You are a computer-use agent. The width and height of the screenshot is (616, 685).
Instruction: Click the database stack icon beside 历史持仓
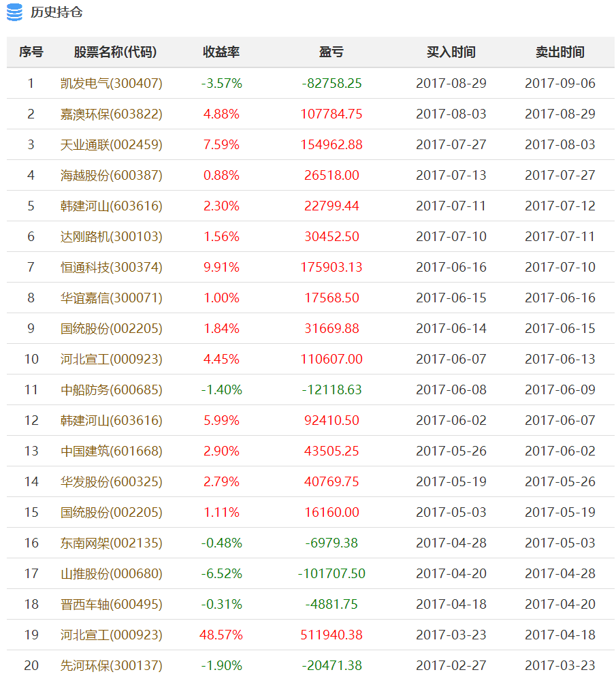point(14,12)
